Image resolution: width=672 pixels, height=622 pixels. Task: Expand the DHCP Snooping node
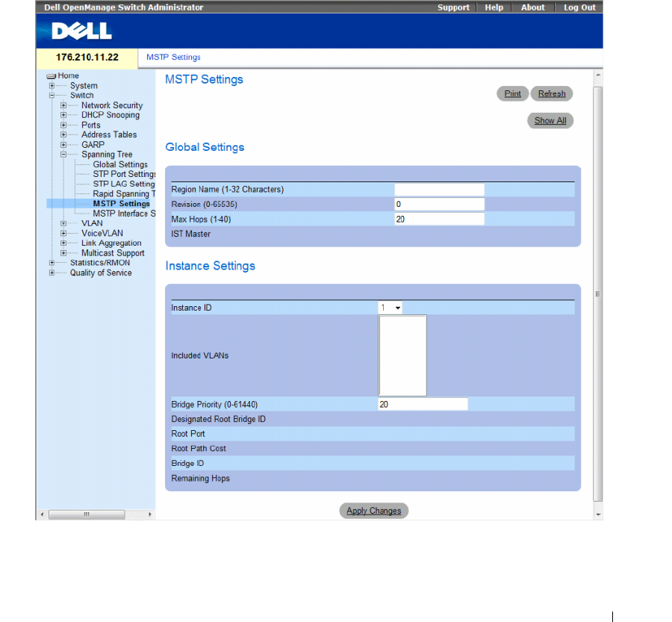tap(63, 115)
